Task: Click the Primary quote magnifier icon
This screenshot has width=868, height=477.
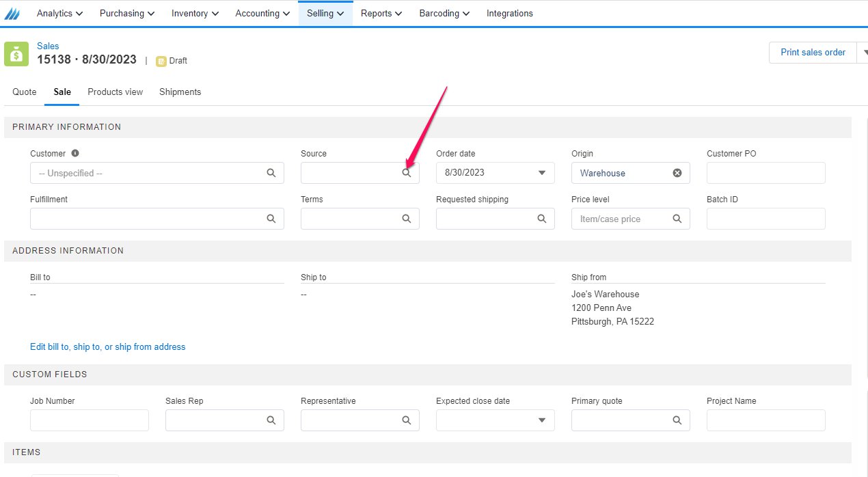Action: tap(677, 420)
